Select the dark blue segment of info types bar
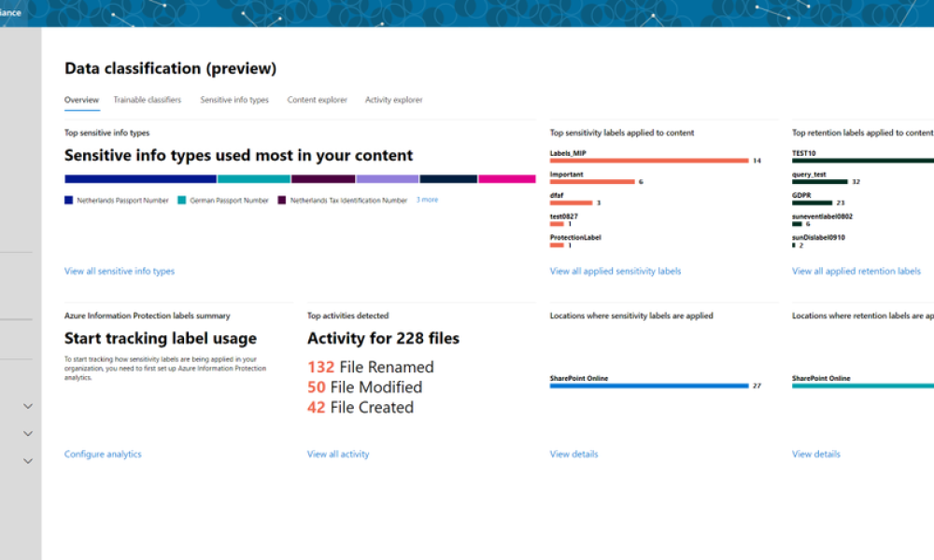The height and width of the screenshot is (560, 934). 140,178
